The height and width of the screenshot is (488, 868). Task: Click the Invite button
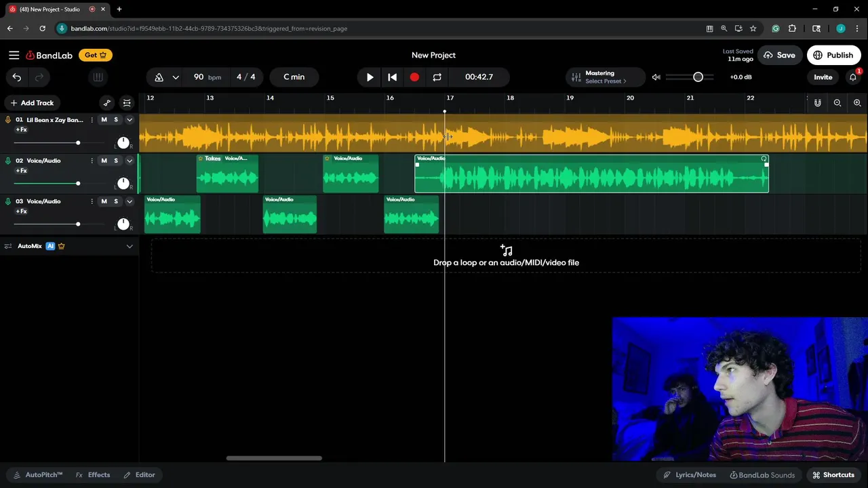pyautogui.click(x=823, y=77)
